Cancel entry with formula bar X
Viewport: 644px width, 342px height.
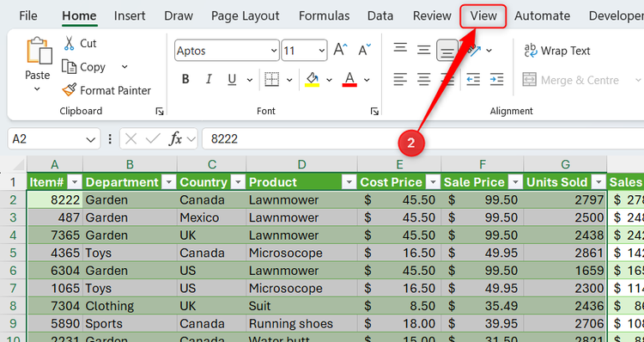click(131, 139)
